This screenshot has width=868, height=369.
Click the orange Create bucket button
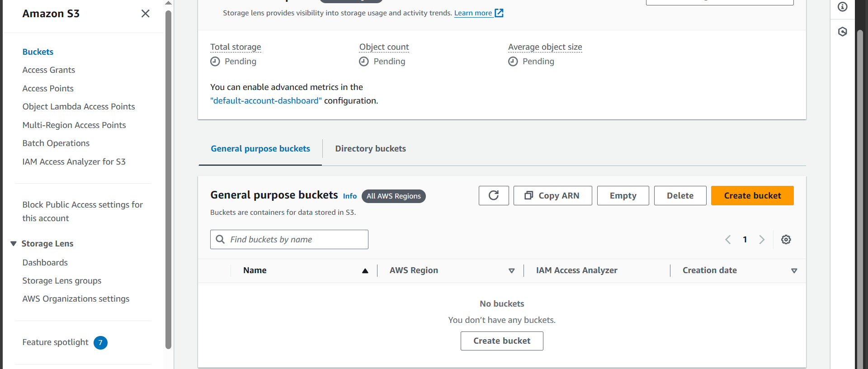752,195
